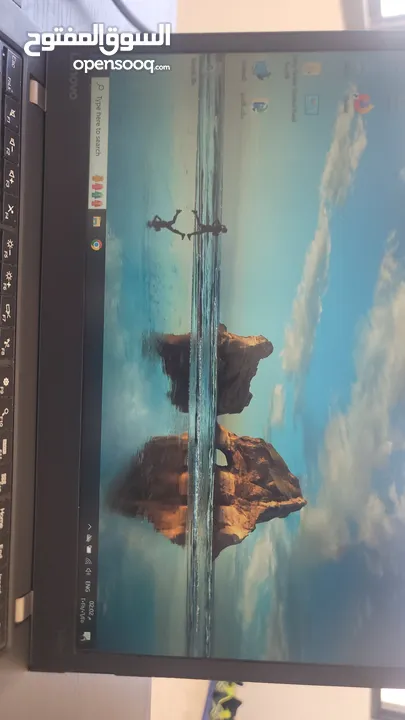This screenshot has height=720, width=405.
Task: Open the Wi-Fi network tray icon
Action: click(x=89, y=561)
